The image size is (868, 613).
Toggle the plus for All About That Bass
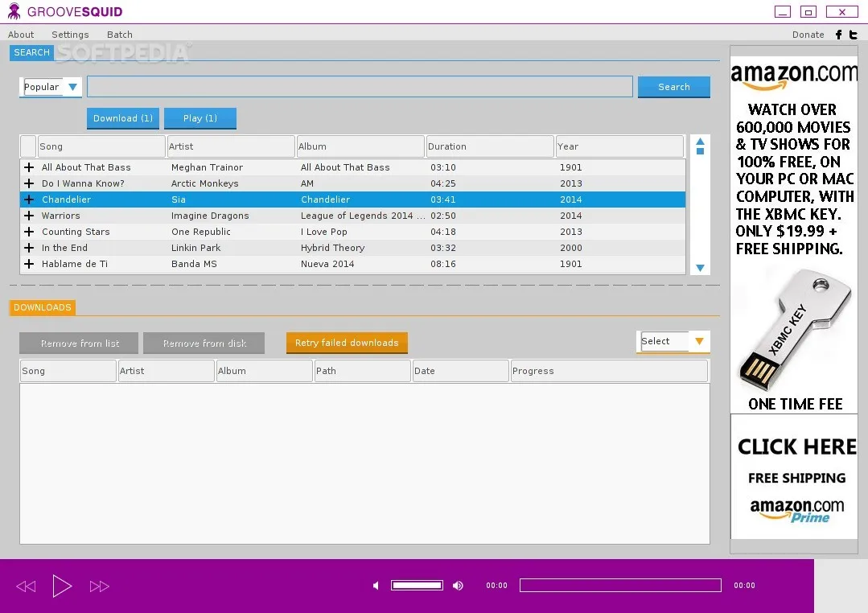(x=29, y=167)
